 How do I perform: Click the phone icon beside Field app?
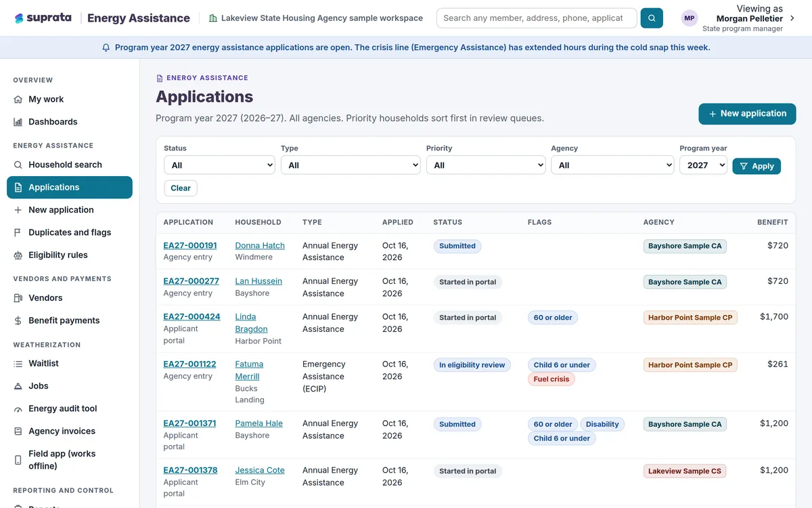18,460
